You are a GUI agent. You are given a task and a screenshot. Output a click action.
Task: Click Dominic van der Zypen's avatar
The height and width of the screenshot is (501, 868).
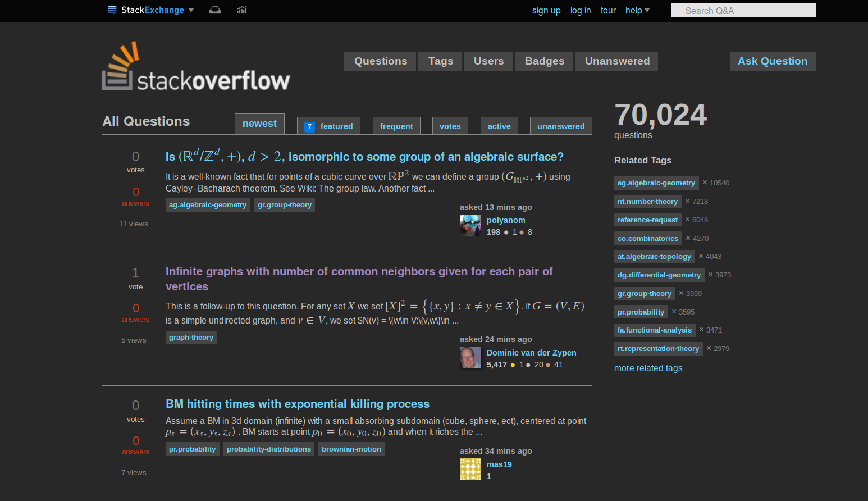470,358
